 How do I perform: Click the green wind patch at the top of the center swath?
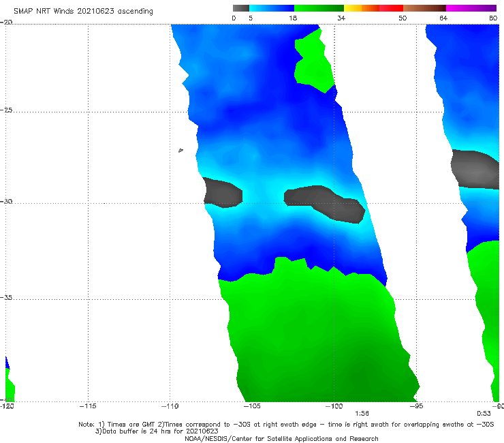(313, 61)
